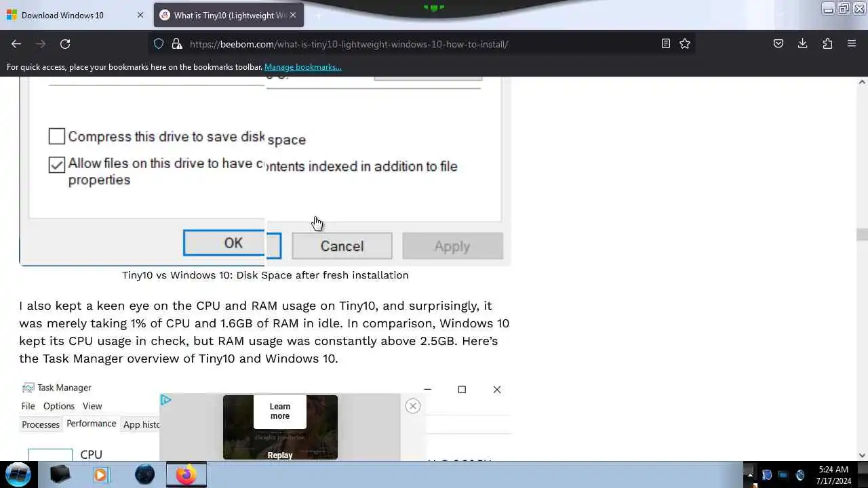Click the address bar URL field
This screenshot has width=868, height=488.
[420, 44]
